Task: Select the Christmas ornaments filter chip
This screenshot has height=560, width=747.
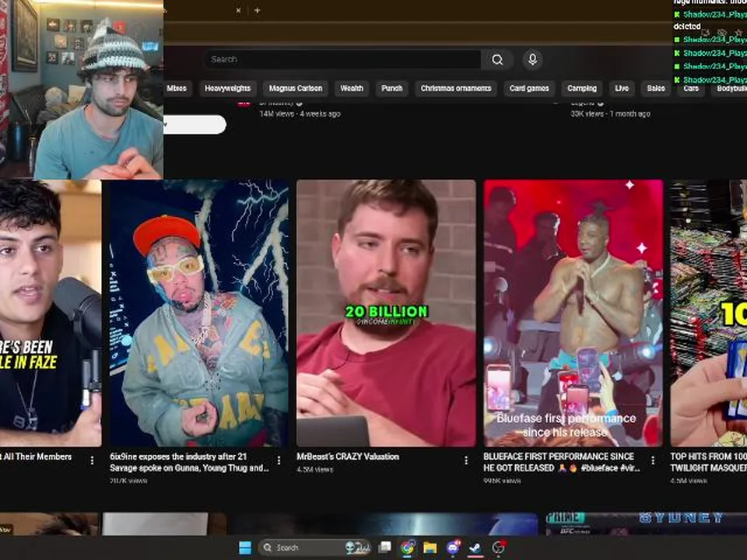Action: 456,88
